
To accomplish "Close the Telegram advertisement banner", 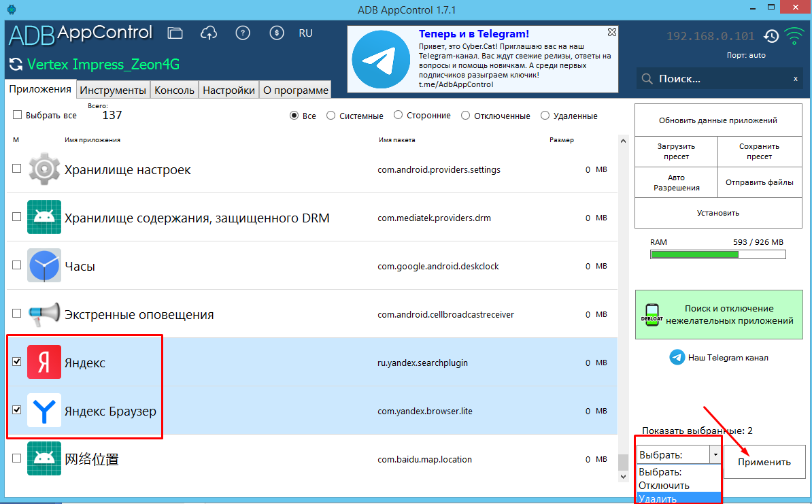I will click(611, 32).
